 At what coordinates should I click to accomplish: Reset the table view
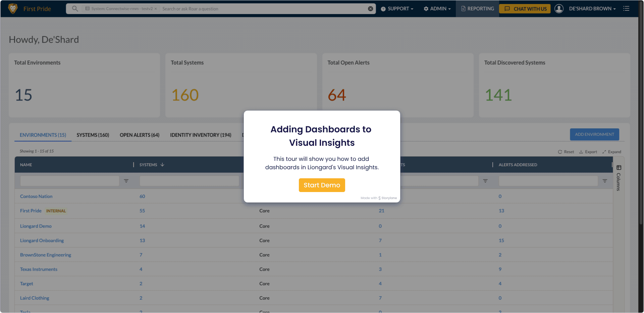(x=566, y=152)
